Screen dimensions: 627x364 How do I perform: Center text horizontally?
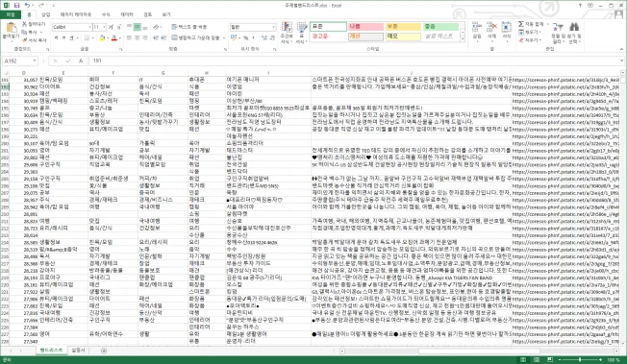click(138, 38)
